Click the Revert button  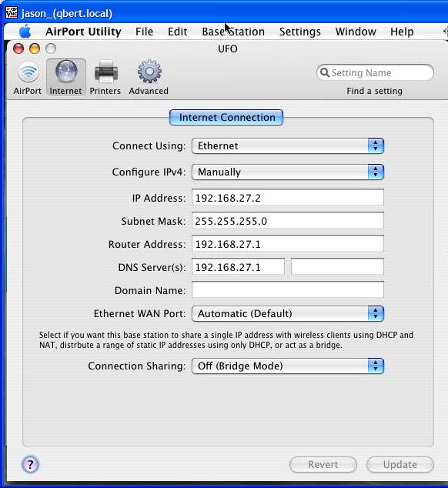click(x=323, y=465)
